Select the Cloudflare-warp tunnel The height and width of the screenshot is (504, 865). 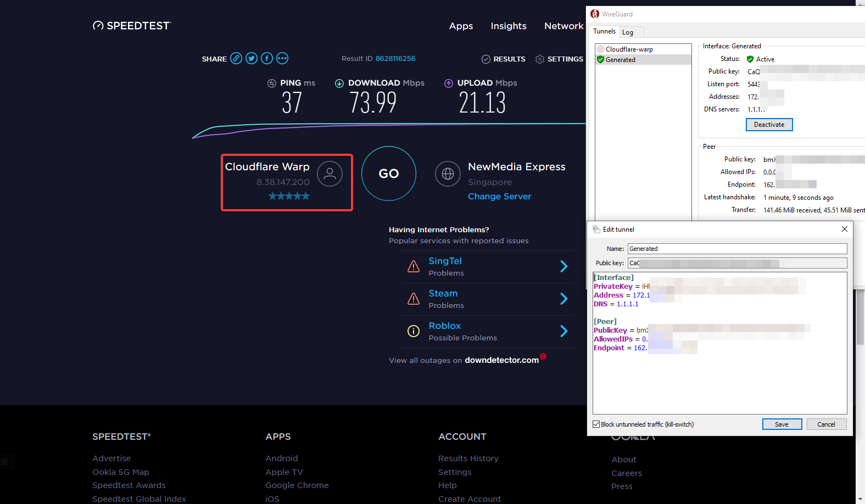pyautogui.click(x=643, y=49)
